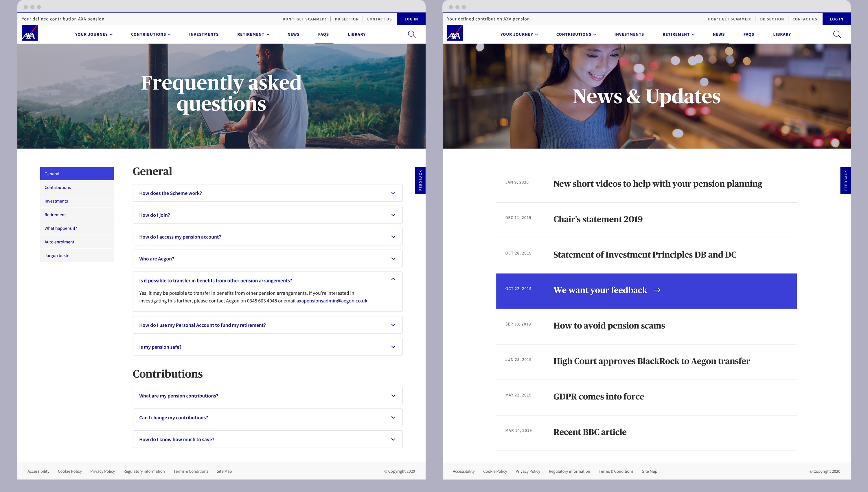
Task: Click 'Don't get scammed!' in News window
Action: click(x=729, y=19)
